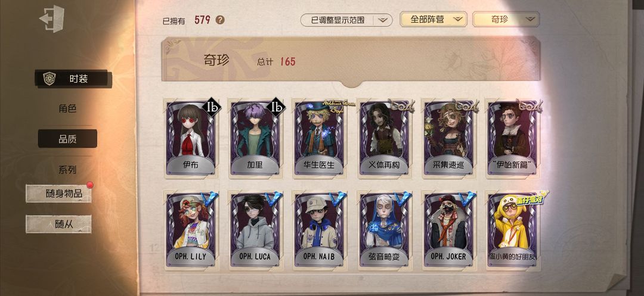This screenshot has height=296, width=644.
Task: Choose the 系列 sorting option
Action: [67, 169]
